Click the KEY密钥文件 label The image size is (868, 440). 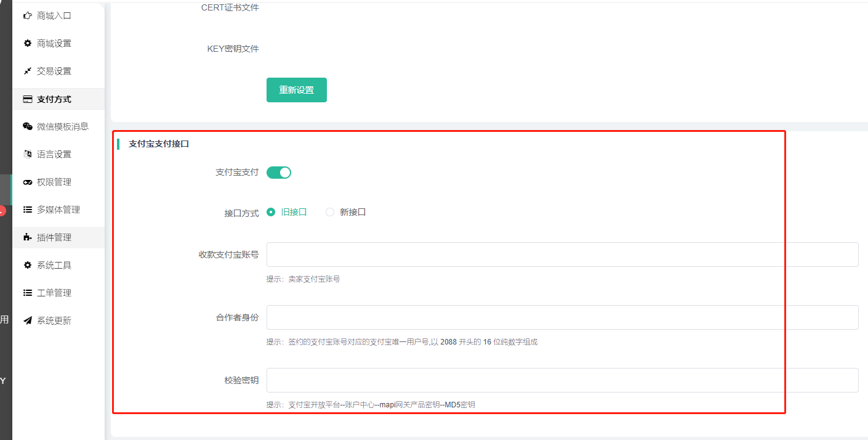233,49
